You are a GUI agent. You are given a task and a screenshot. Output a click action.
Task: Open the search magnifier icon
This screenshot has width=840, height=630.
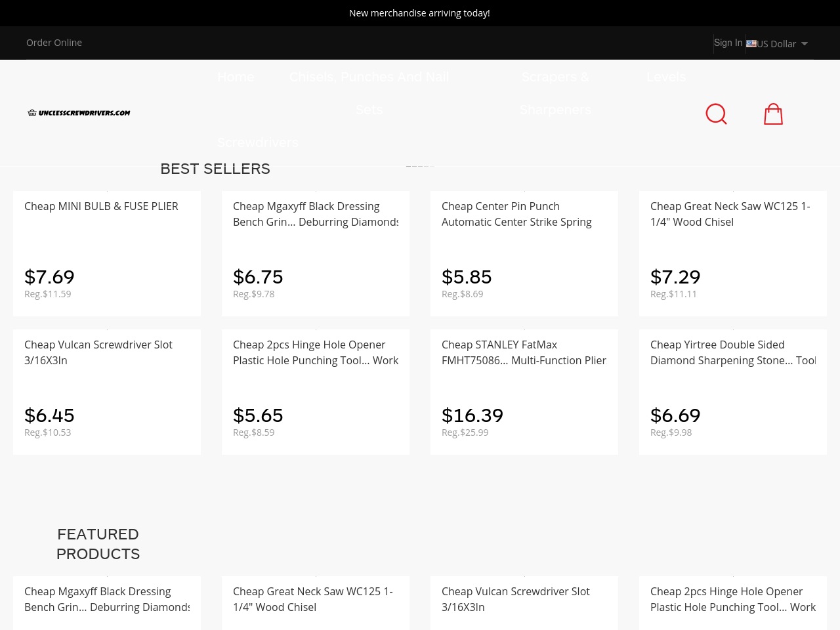coord(716,114)
